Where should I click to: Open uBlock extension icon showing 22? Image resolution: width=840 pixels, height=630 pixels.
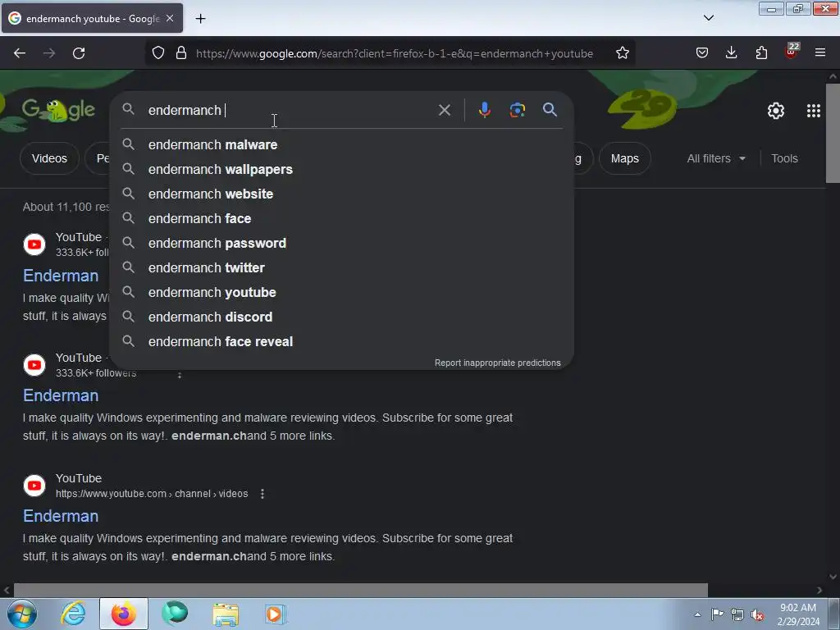pos(792,52)
